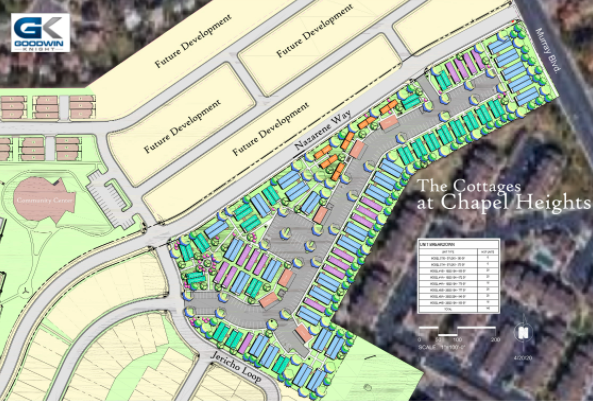Click The Cottages at Chapel Heights title
The height and width of the screenshot is (401, 593).
click(x=503, y=194)
